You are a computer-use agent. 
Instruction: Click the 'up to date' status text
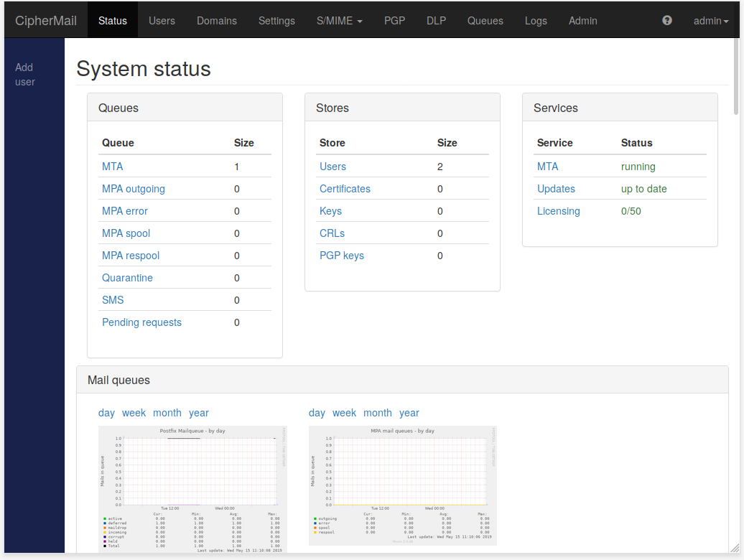tap(644, 189)
